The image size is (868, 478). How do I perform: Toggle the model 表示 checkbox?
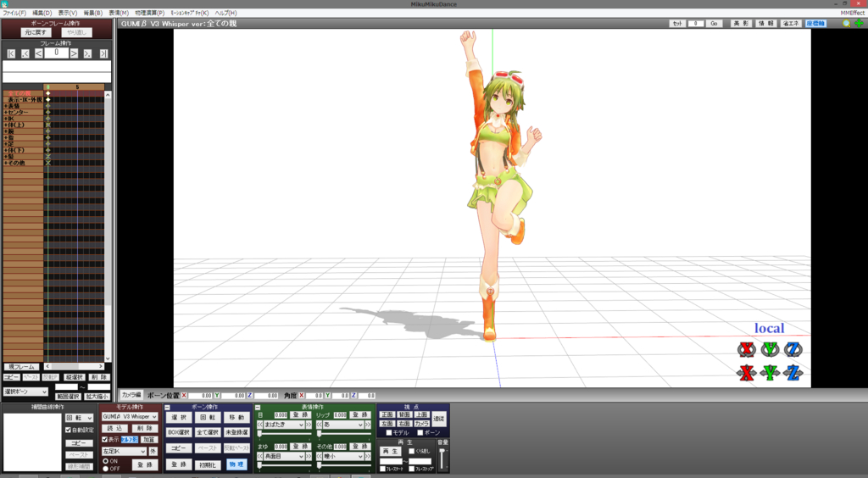(x=105, y=439)
